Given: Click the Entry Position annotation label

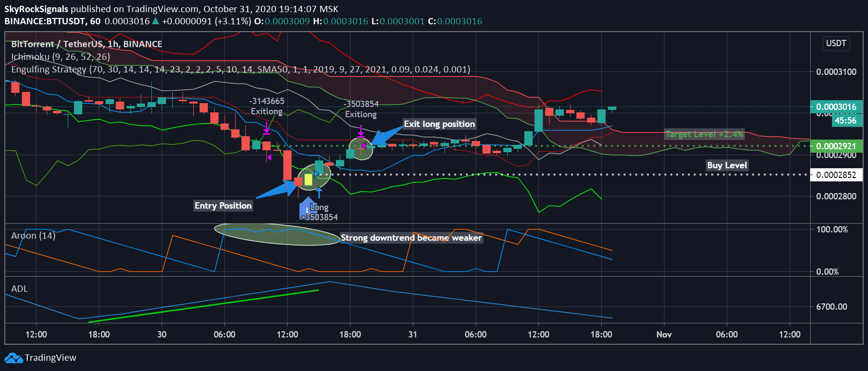Looking at the screenshot, I should pyautogui.click(x=223, y=206).
